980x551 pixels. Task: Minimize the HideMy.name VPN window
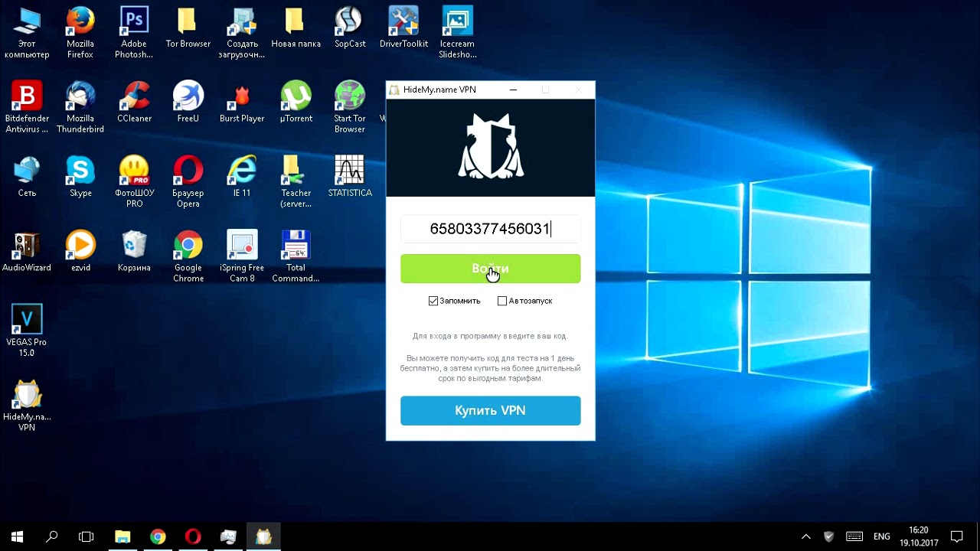click(x=513, y=90)
